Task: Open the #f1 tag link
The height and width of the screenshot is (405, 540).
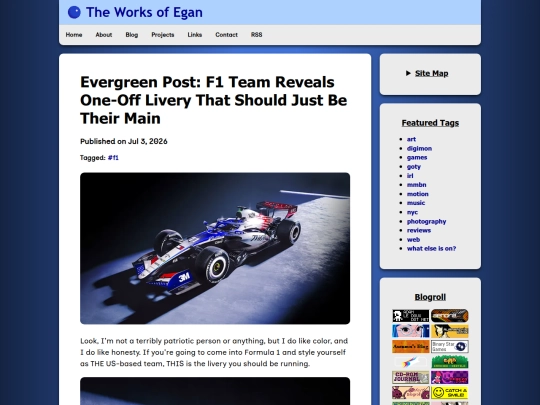Action: coord(113,158)
